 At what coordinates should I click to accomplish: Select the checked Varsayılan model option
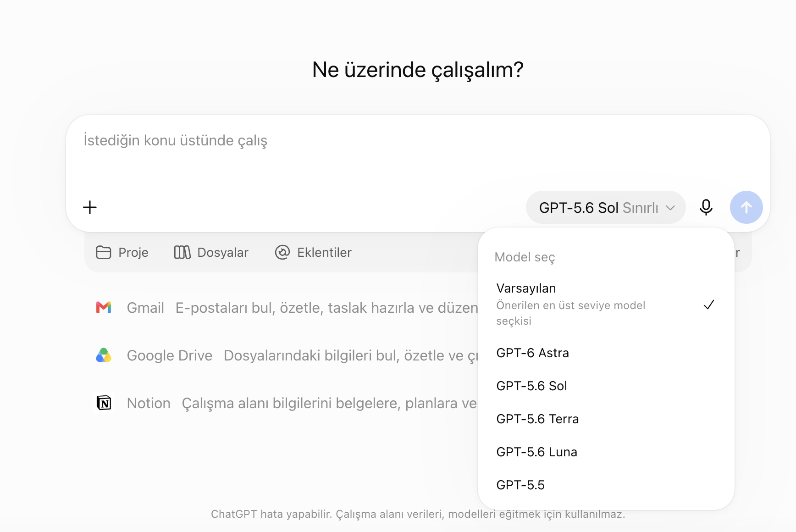tap(606, 305)
